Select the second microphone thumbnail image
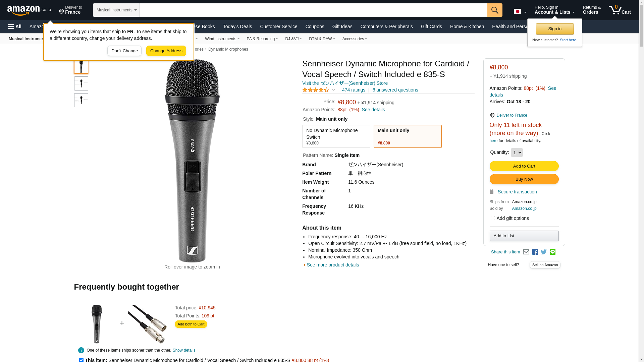 coord(81,83)
